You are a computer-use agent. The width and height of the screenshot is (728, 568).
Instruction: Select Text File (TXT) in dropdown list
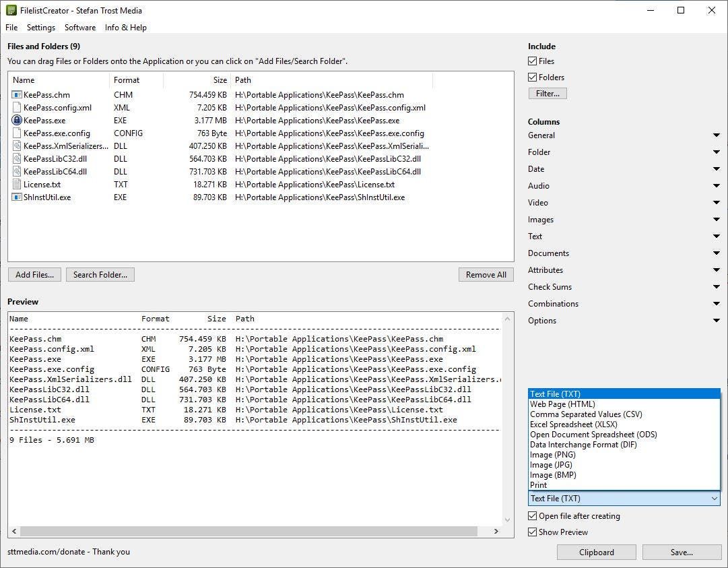(x=624, y=394)
